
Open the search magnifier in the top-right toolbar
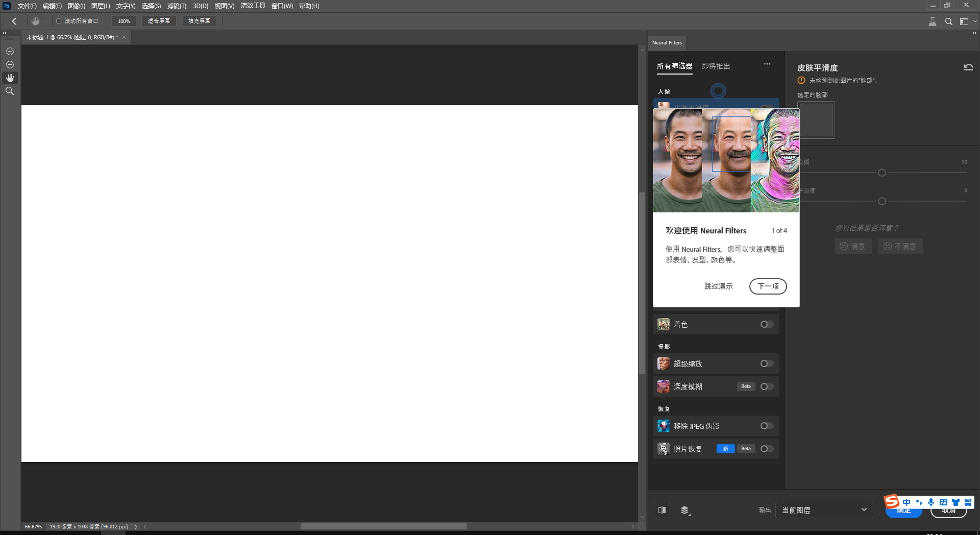(949, 21)
